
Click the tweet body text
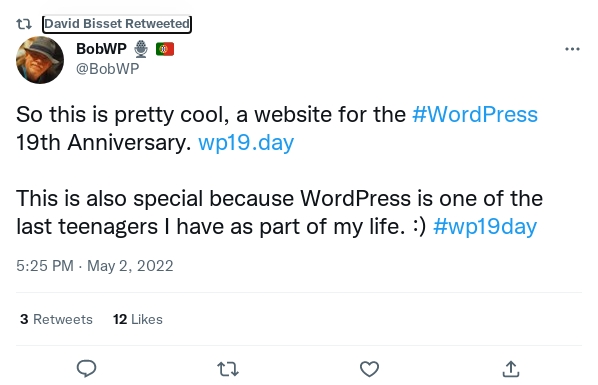coord(280,171)
